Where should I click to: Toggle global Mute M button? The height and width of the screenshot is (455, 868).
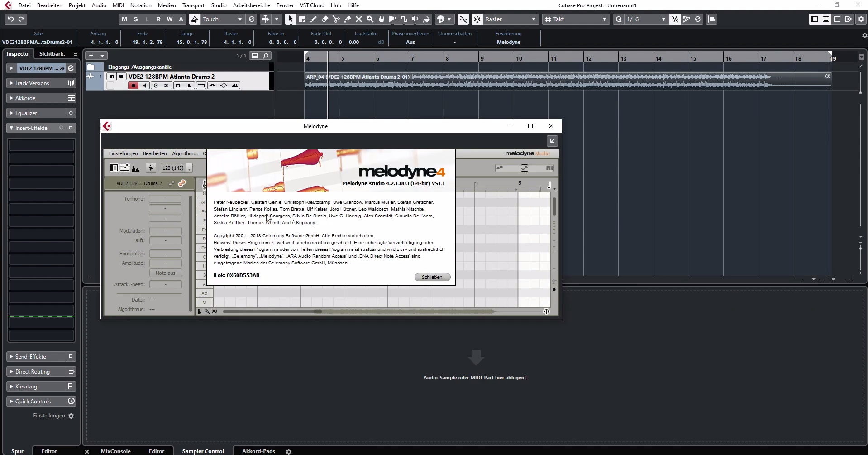coord(124,19)
